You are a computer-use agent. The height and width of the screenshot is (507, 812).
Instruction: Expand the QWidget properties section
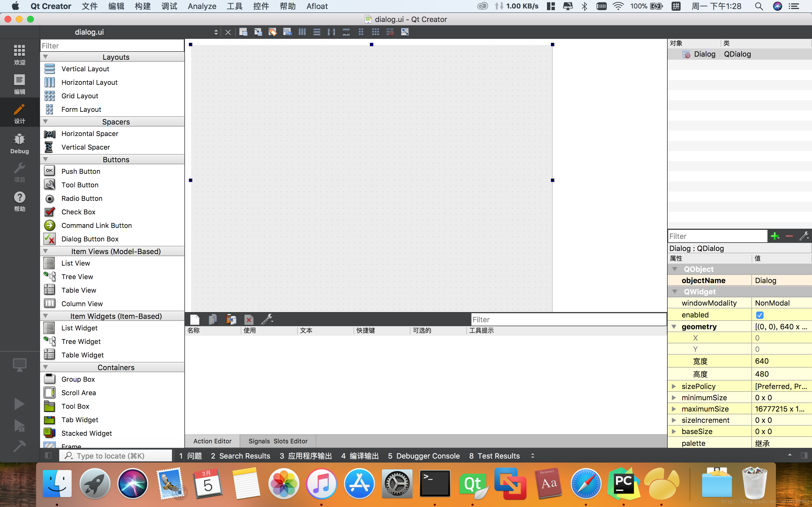675,292
